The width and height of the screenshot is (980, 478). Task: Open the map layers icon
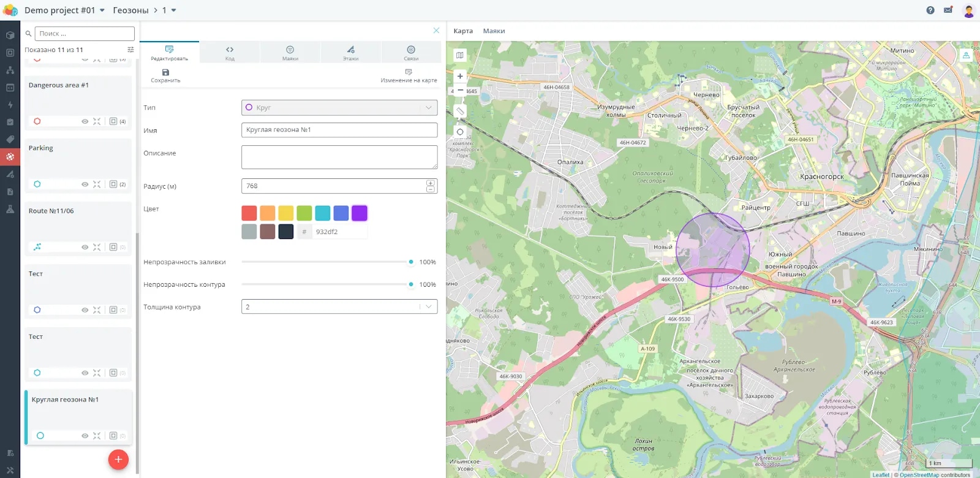[460, 56]
